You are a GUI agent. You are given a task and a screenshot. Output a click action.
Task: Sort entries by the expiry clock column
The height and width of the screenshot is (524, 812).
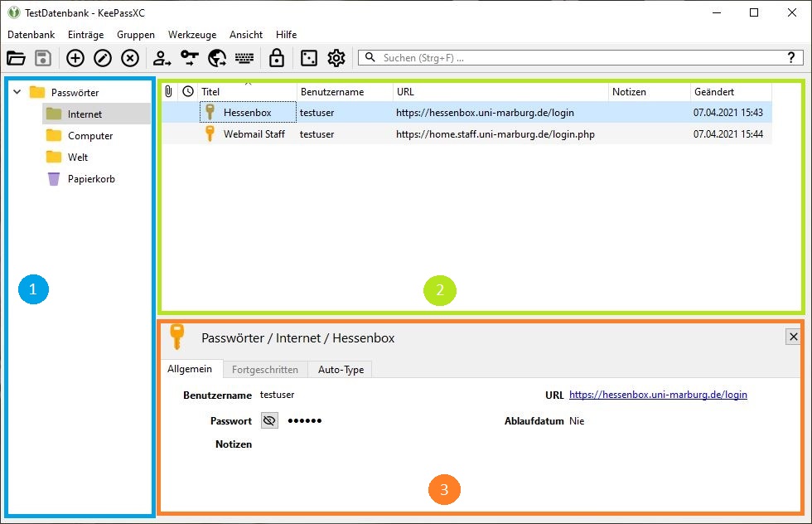pos(188,92)
